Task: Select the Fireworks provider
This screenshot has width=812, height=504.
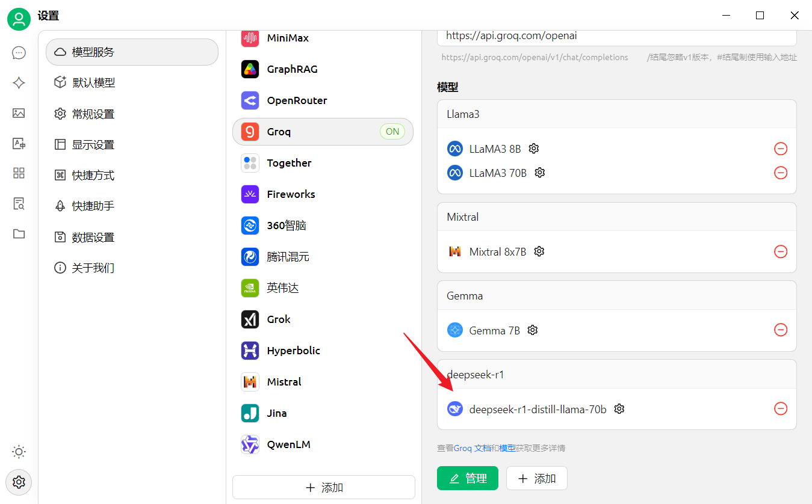Action: [x=323, y=194]
